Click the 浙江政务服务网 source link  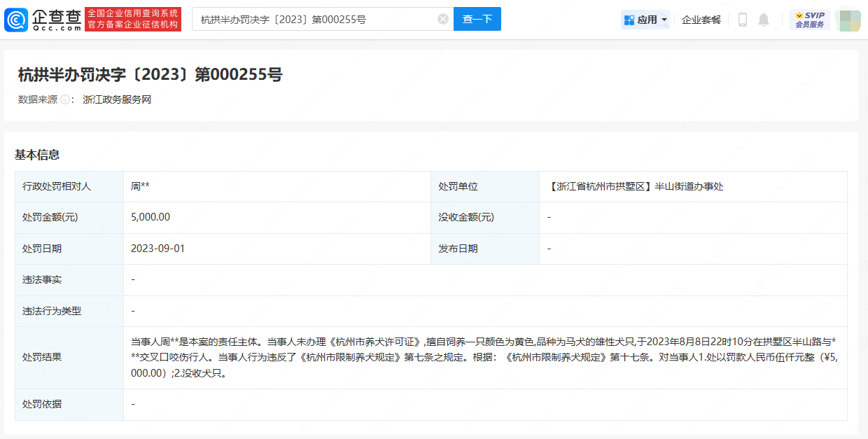tap(117, 99)
